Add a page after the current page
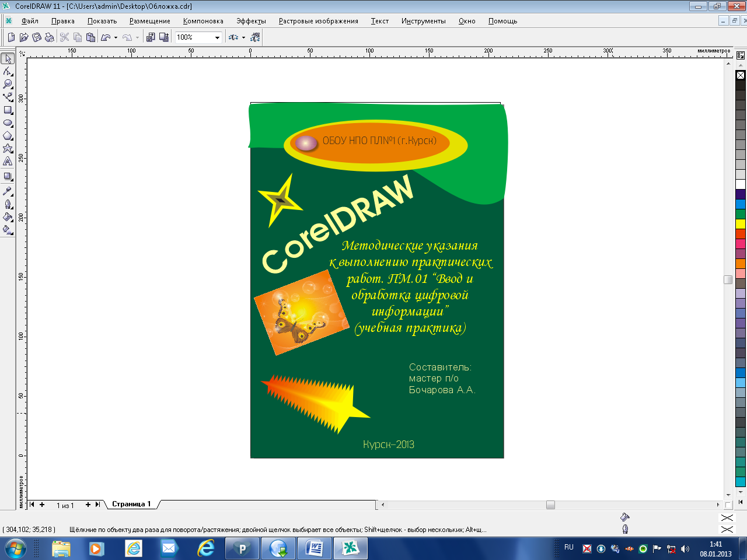The width and height of the screenshot is (747, 560). click(x=88, y=505)
